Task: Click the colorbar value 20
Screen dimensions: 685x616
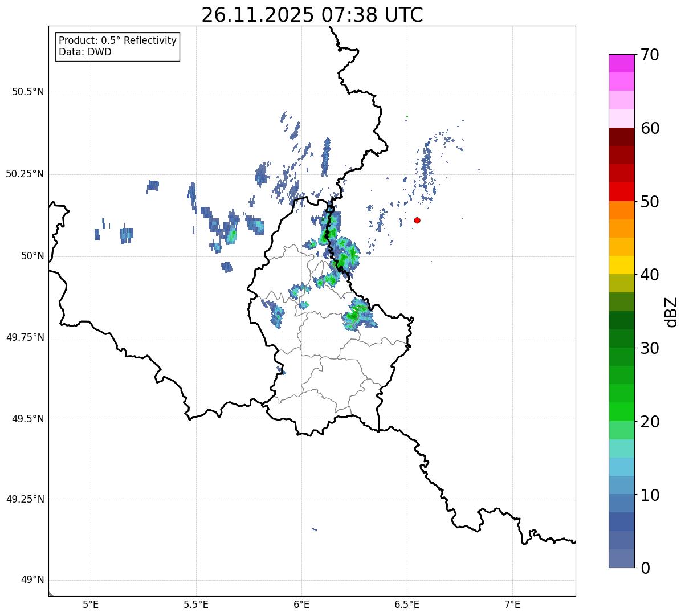Action: tap(649, 422)
